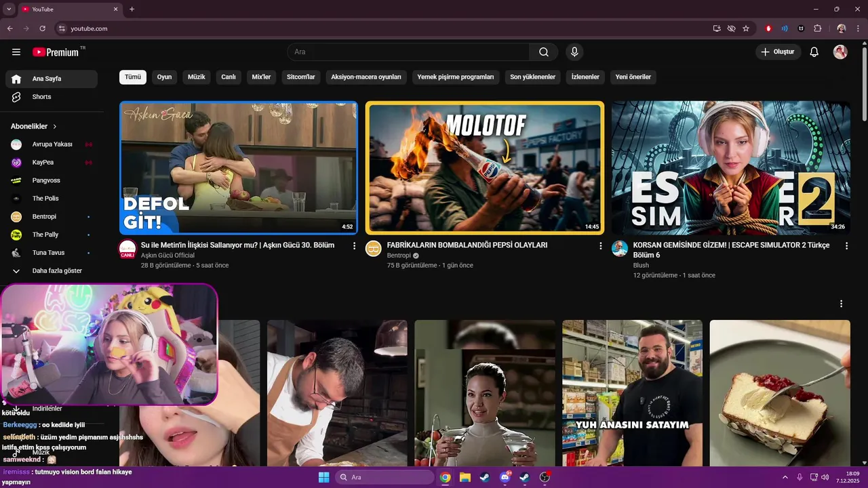Open YouTube account avatar menu
Image resolution: width=868 pixels, height=488 pixels.
[840, 52]
